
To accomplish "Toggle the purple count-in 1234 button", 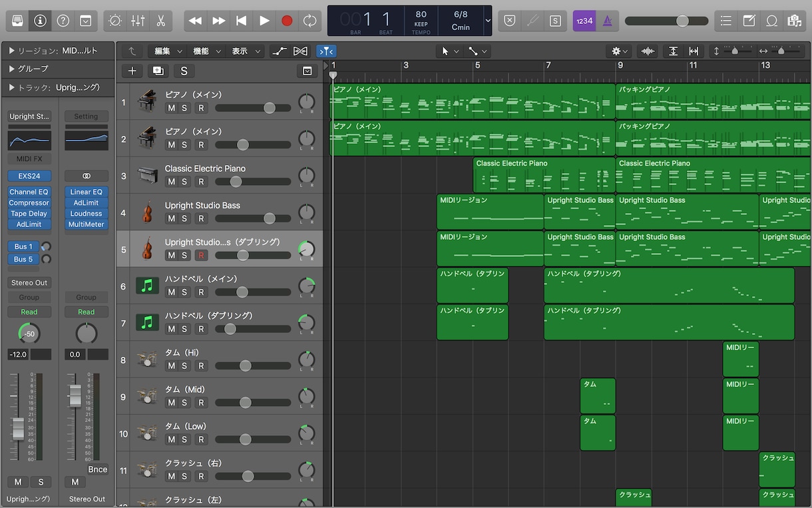I will click(x=584, y=21).
